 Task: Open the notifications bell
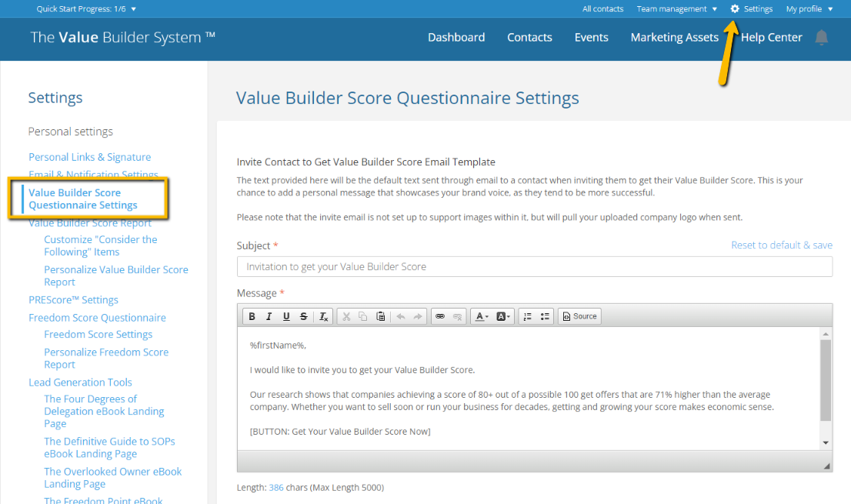[822, 38]
